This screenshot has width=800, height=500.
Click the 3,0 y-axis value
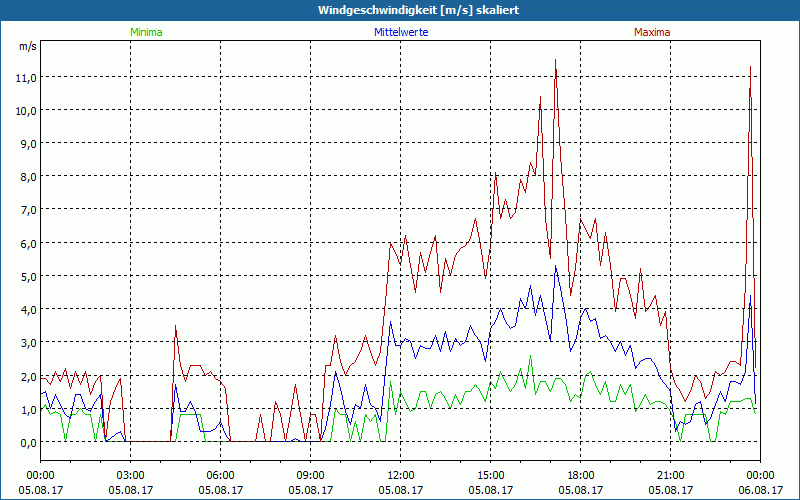pos(28,343)
